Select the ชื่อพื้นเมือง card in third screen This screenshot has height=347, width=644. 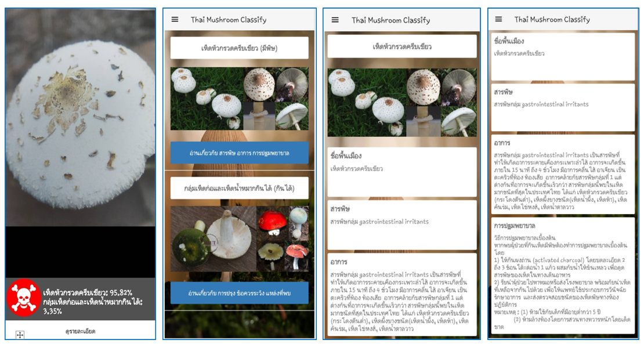point(401,171)
